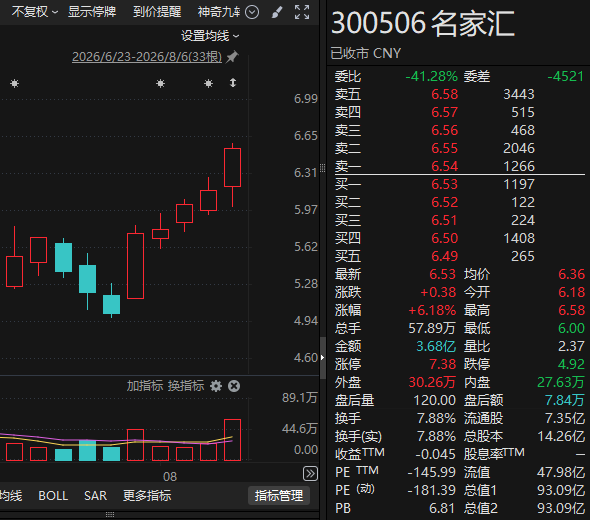Click the right event marker star
This screenshot has width=590, height=520.
click(208, 84)
